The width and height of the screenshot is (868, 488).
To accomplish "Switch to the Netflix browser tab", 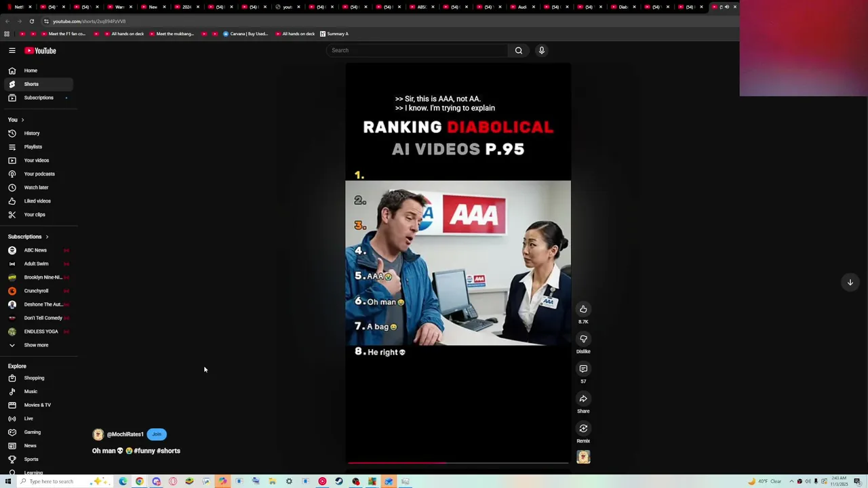I will click(19, 7).
